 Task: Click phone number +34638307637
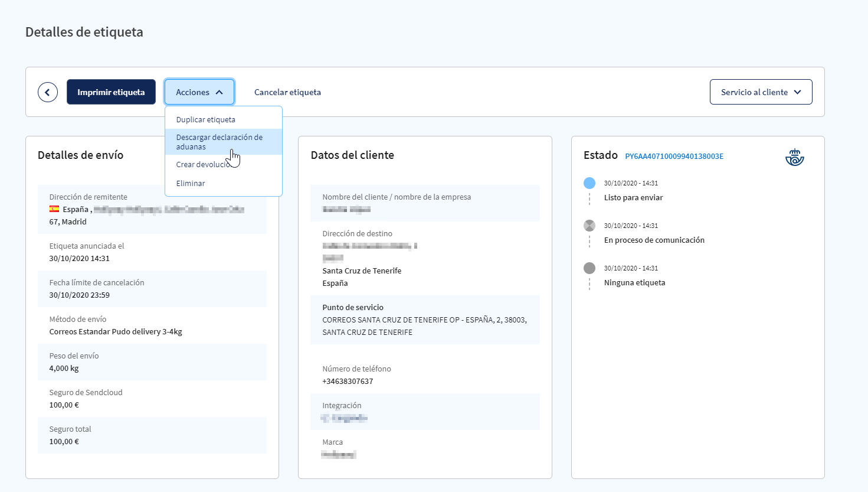pos(348,382)
